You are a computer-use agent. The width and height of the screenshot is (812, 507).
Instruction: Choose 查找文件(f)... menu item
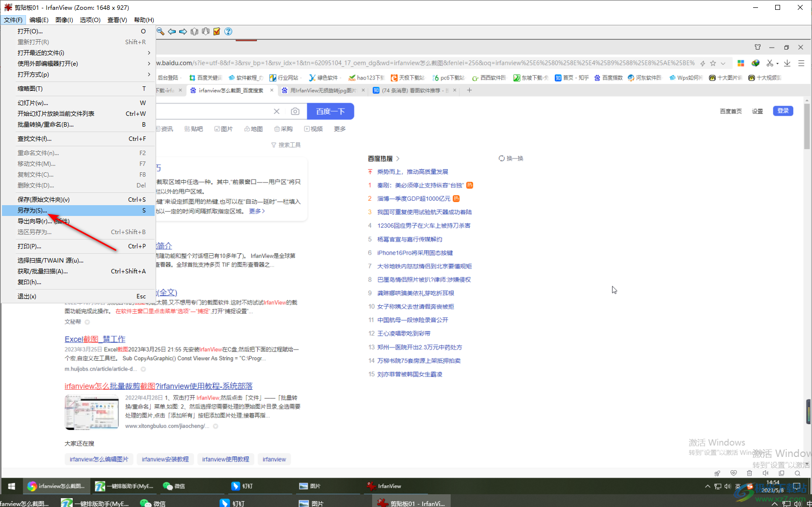tap(79, 138)
